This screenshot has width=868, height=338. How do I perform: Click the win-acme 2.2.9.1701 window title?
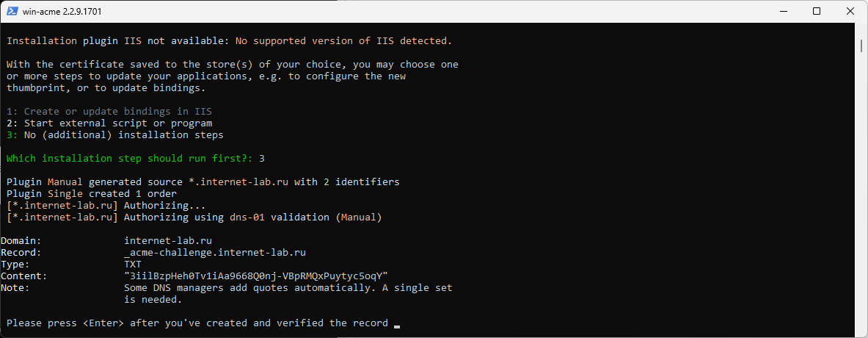(62, 12)
